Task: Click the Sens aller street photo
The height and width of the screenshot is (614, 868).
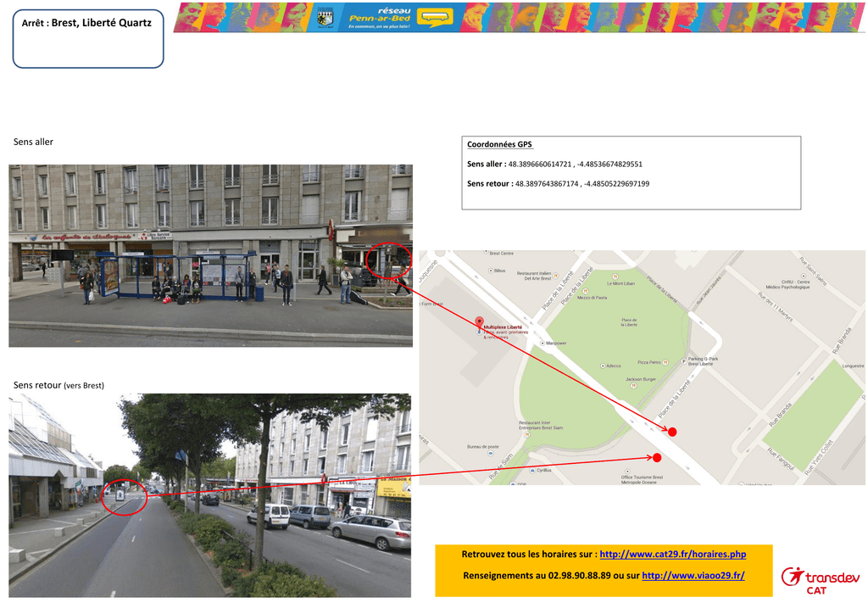Action: 210,256
